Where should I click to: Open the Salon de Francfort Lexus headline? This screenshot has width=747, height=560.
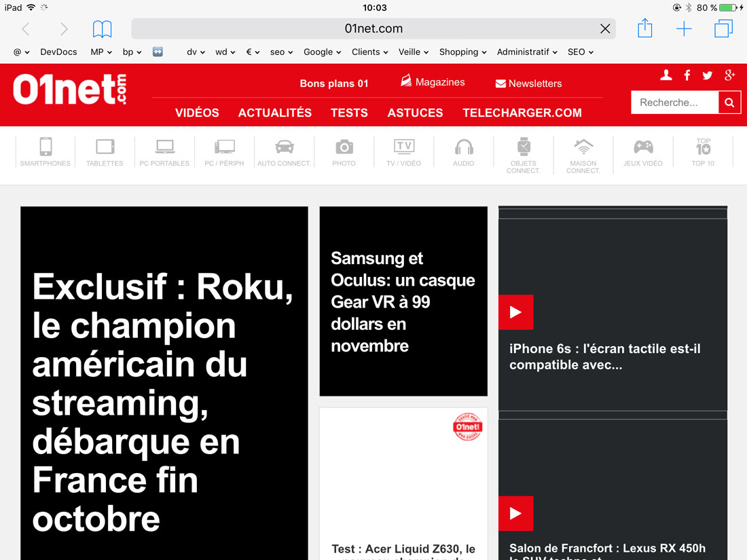pos(607,551)
